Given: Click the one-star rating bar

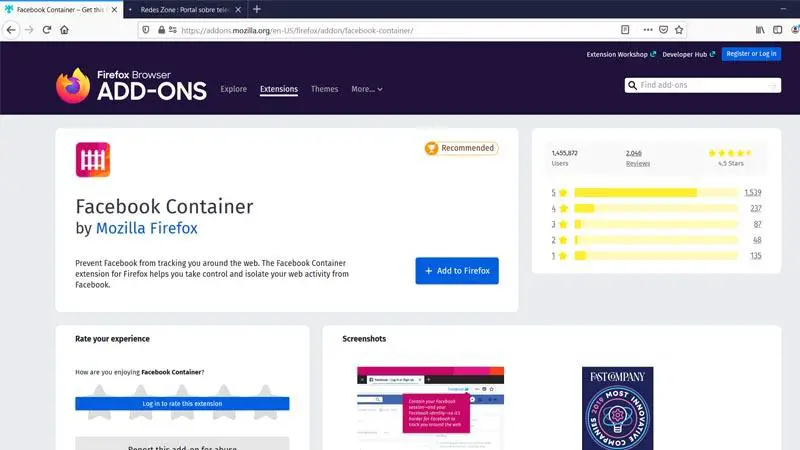Looking at the screenshot, I should click(x=656, y=256).
